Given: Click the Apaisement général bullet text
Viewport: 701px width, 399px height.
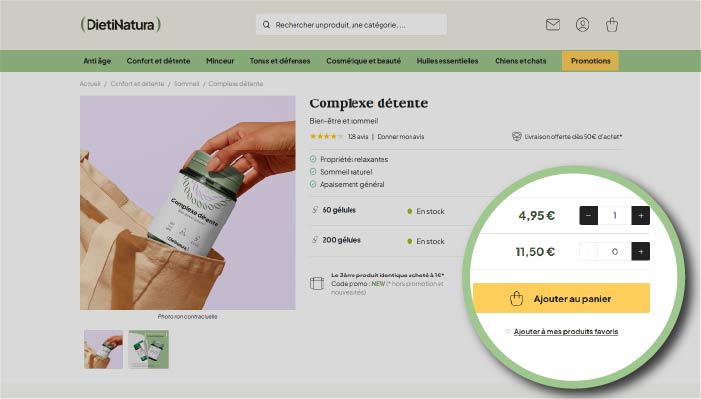Looking at the screenshot, I should pos(352,184).
